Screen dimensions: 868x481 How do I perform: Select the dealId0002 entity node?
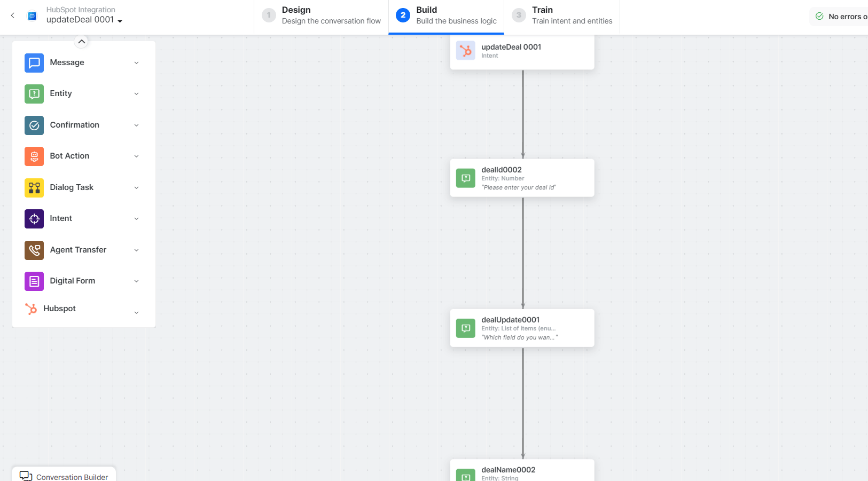522,178
